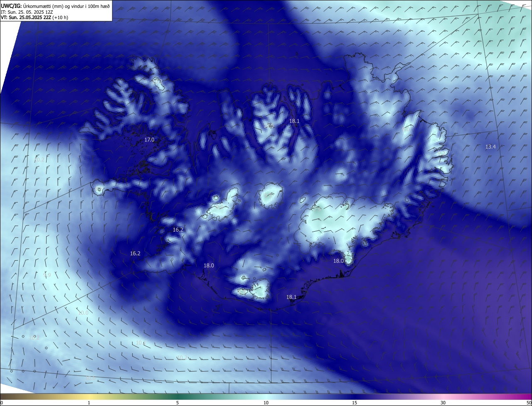Pick the pink colorbar segment above 30
Image resolution: width=532 pixels, height=406 pixels.
coord(443,396)
